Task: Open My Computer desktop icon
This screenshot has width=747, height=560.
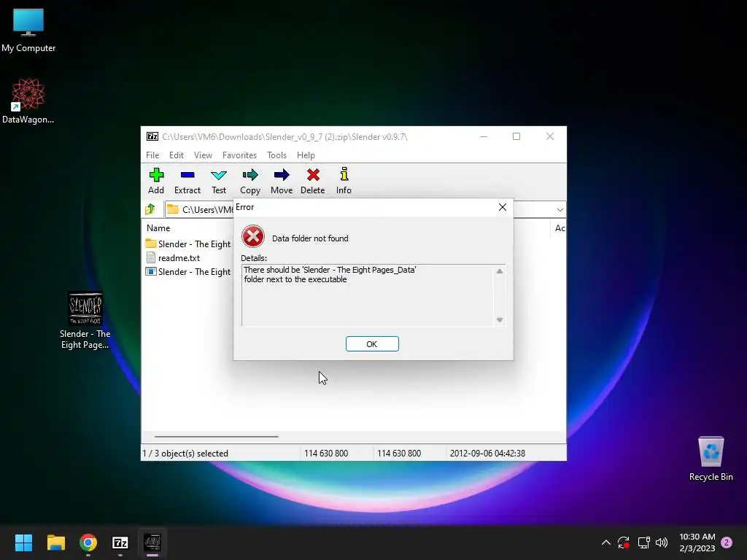Action: tap(28, 31)
